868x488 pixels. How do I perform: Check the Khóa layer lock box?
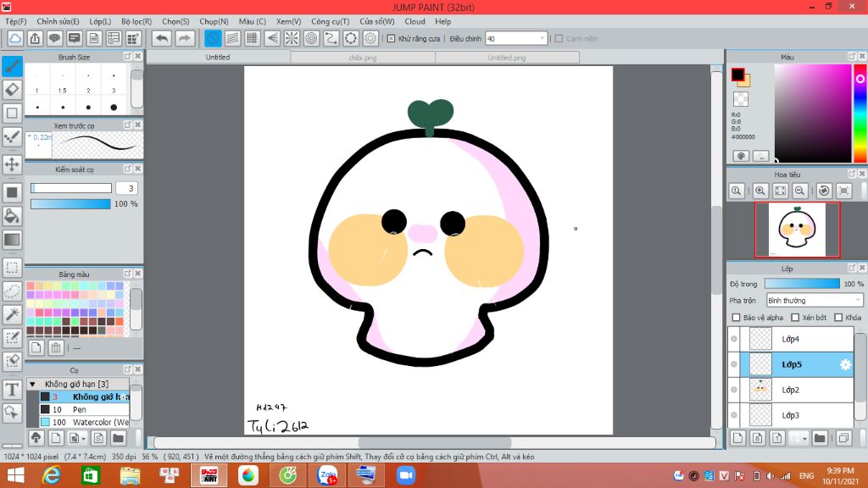click(838, 318)
